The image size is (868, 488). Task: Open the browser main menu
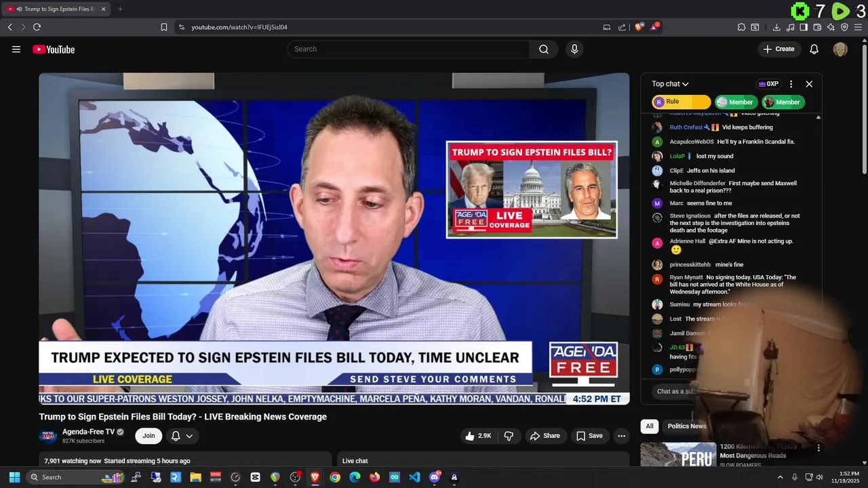point(858,27)
